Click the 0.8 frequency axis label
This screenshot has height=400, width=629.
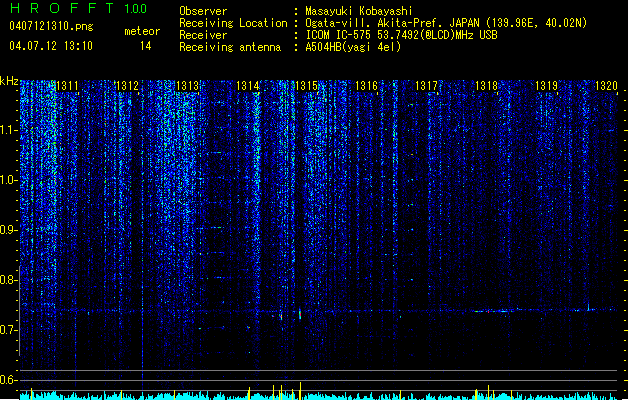8,280
